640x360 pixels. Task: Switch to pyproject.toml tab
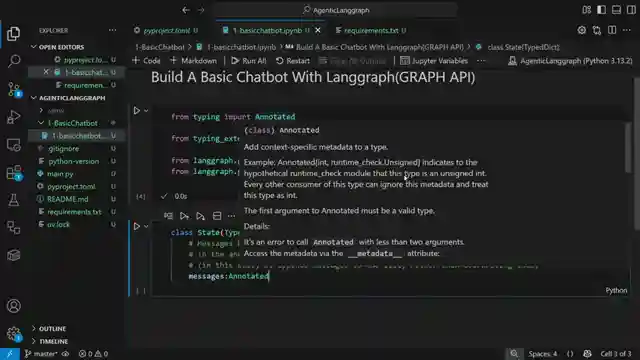coord(167,31)
